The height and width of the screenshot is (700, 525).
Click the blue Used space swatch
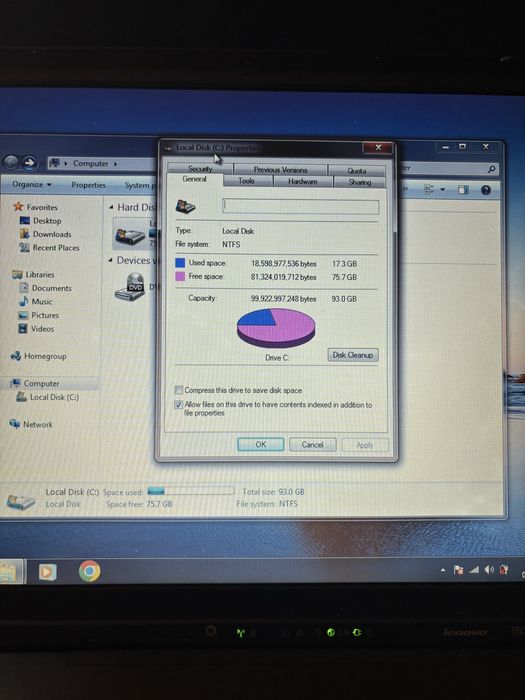point(180,263)
